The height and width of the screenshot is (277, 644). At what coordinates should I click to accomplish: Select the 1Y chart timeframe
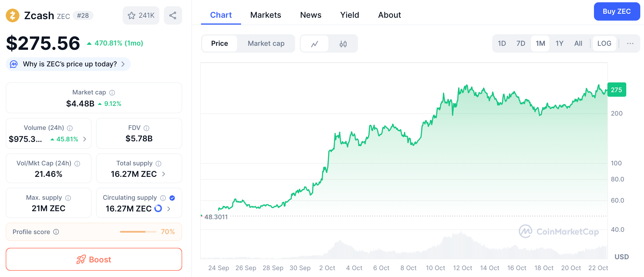point(559,43)
